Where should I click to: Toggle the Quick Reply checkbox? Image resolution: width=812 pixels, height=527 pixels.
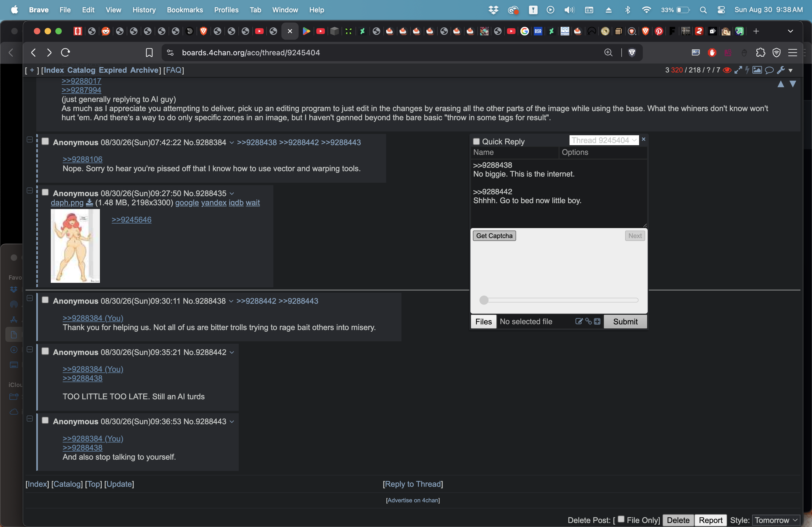click(x=476, y=141)
